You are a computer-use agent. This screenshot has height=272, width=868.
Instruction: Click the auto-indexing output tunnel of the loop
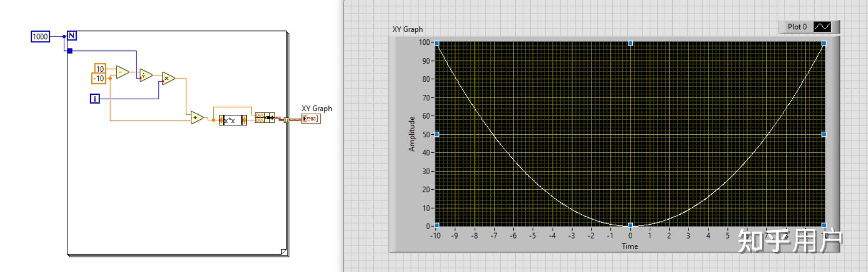(287, 120)
